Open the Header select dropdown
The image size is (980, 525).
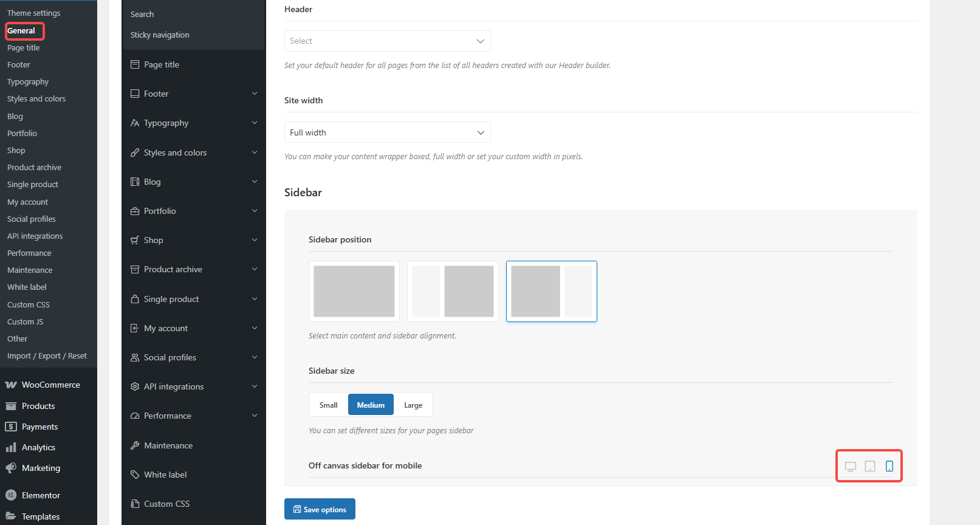(x=387, y=41)
